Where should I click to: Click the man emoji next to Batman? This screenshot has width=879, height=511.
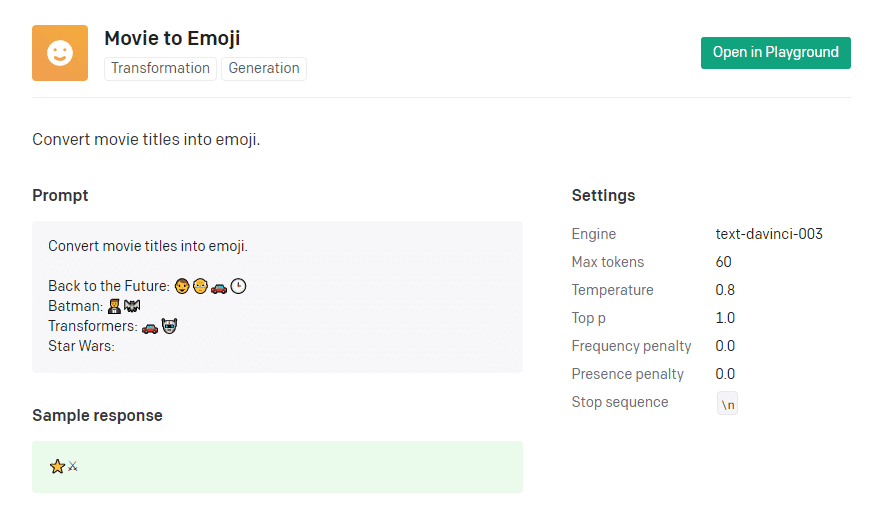(114, 306)
